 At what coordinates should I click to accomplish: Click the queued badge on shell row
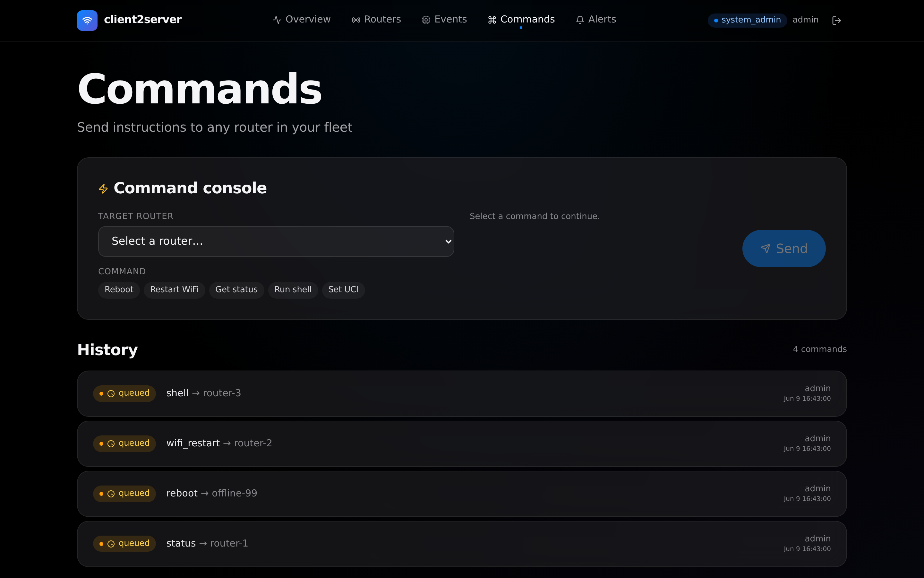tap(124, 394)
